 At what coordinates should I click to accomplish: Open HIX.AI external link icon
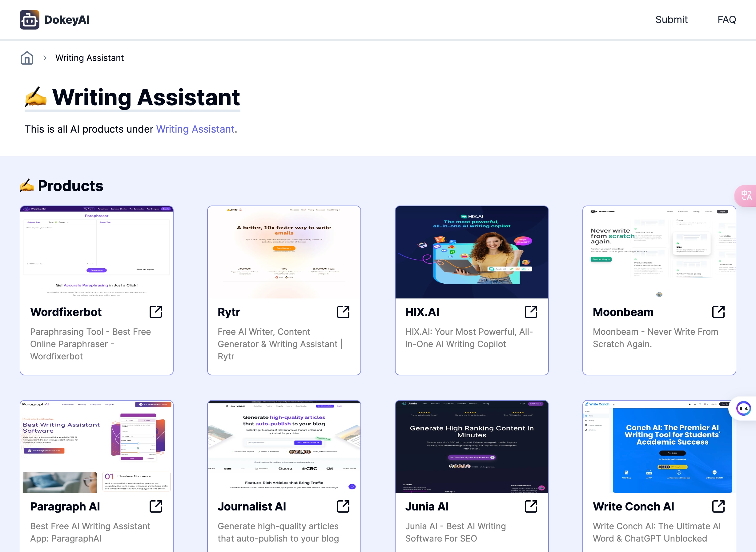pos(531,312)
